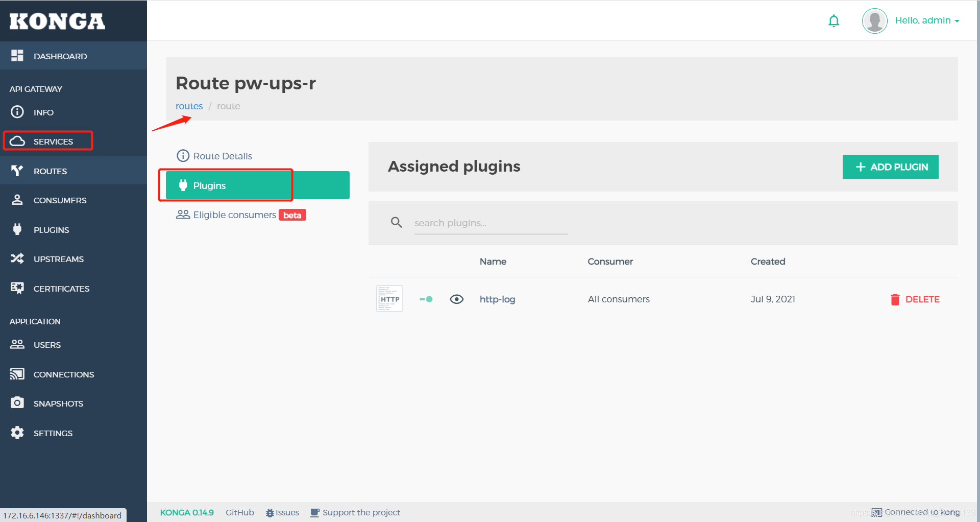Click the Consumer column header

[x=610, y=262]
